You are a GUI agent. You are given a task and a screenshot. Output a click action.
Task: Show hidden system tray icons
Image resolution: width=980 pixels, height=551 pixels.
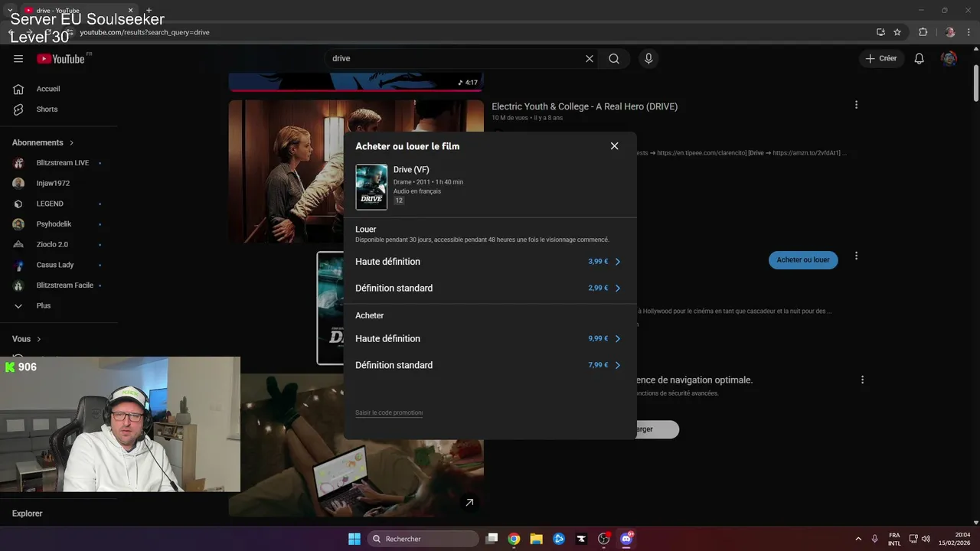click(x=857, y=539)
